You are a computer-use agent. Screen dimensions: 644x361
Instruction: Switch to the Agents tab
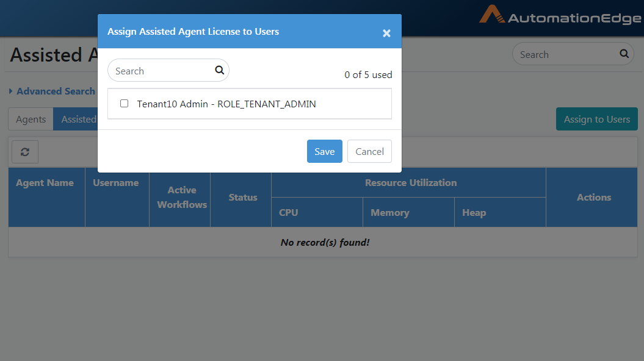point(31,120)
